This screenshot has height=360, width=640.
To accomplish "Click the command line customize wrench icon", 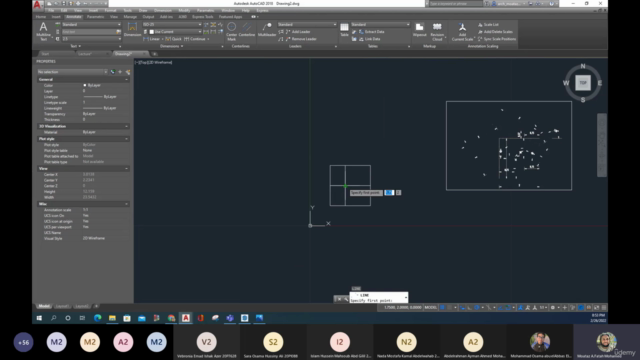I will pos(345,299).
